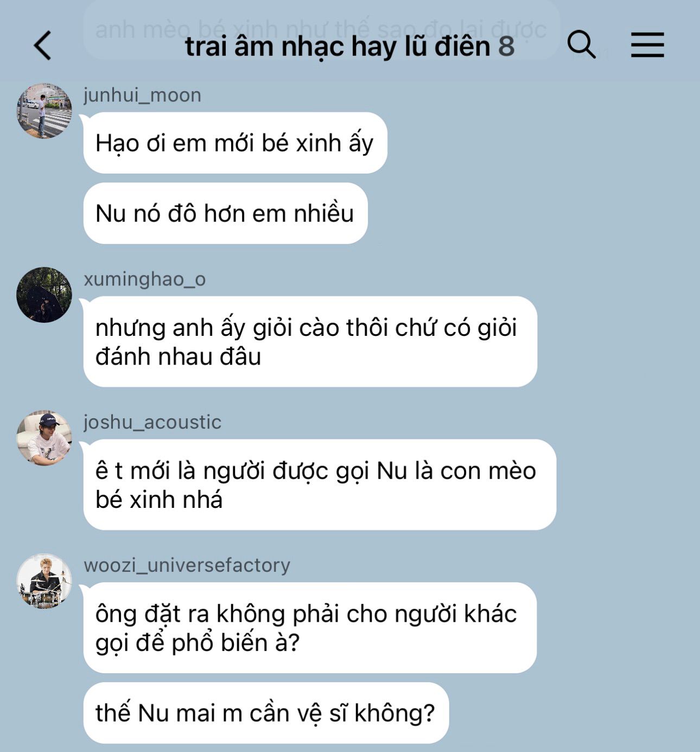
Task: Select the message 'ông đặt ra không phải cho người khác'
Action: (x=310, y=628)
